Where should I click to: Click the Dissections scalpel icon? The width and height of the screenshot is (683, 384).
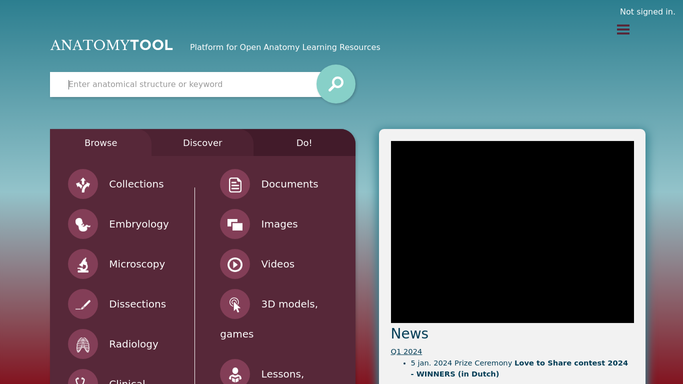pos(83,304)
